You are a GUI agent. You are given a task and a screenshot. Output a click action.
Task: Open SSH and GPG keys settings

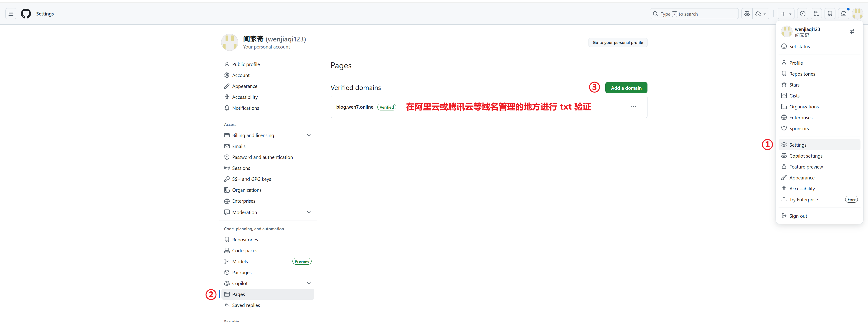(x=251, y=179)
